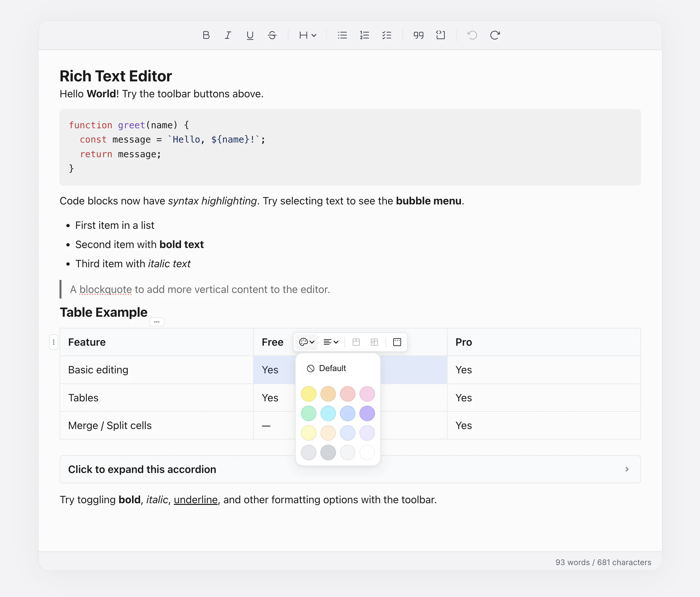700x597 pixels.
Task: Pick the green color swatch
Action: tap(308, 413)
